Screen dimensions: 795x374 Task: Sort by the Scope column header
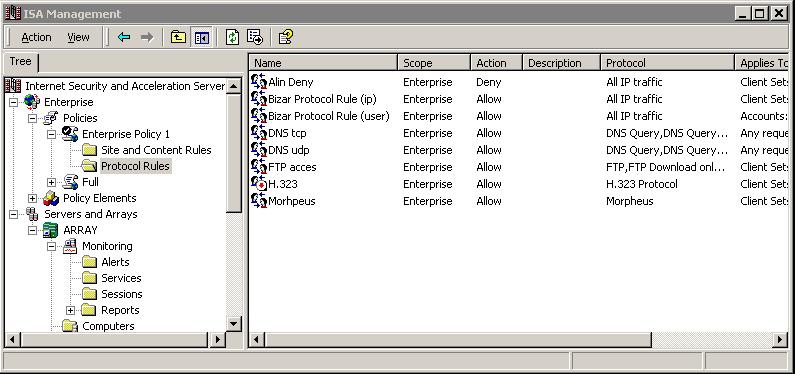pyautogui.click(x=434, y=63)
